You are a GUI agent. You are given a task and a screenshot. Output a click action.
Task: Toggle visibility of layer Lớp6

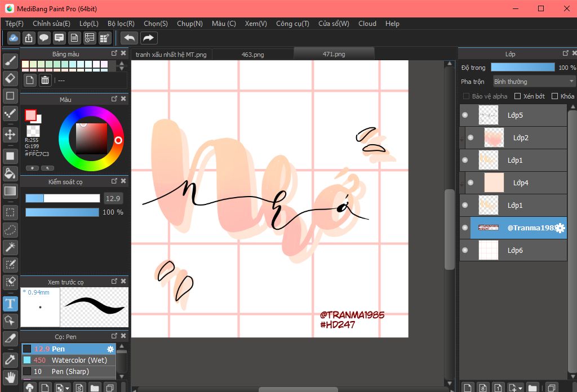pyautogui.click(x=465, y=250)
